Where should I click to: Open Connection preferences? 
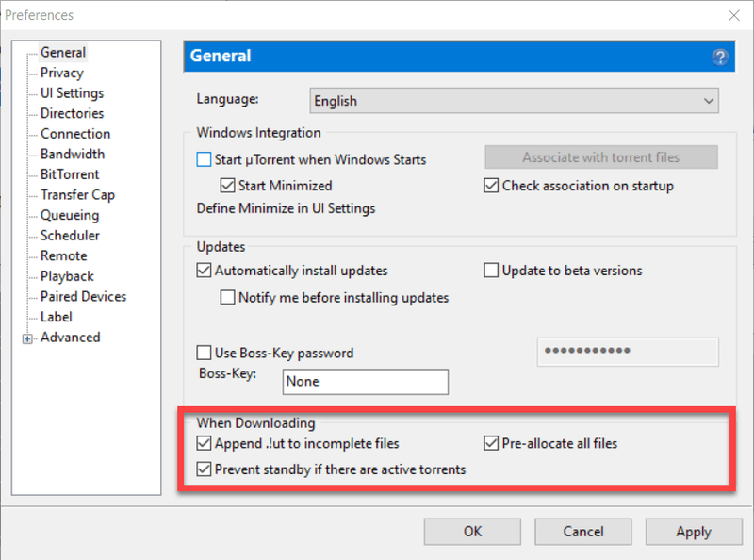(x=75, y=133)
